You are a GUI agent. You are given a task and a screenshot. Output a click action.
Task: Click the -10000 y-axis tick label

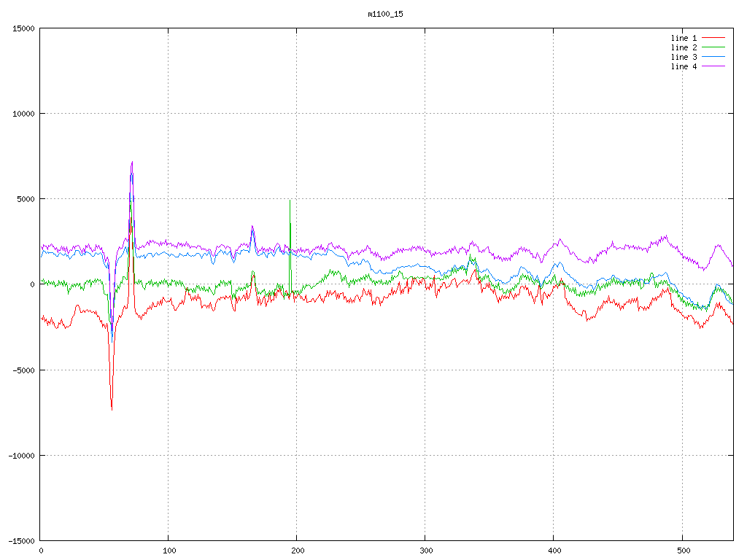point(21,455)
